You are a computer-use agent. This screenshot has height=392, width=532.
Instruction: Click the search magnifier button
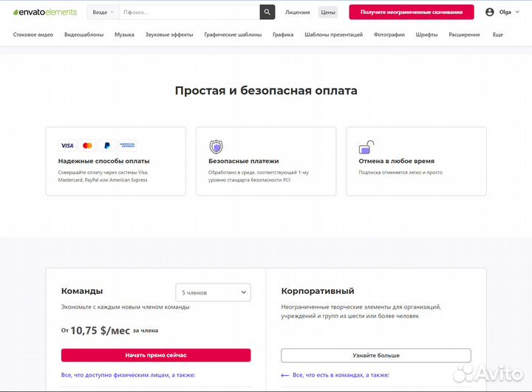[x=267, y=13]
